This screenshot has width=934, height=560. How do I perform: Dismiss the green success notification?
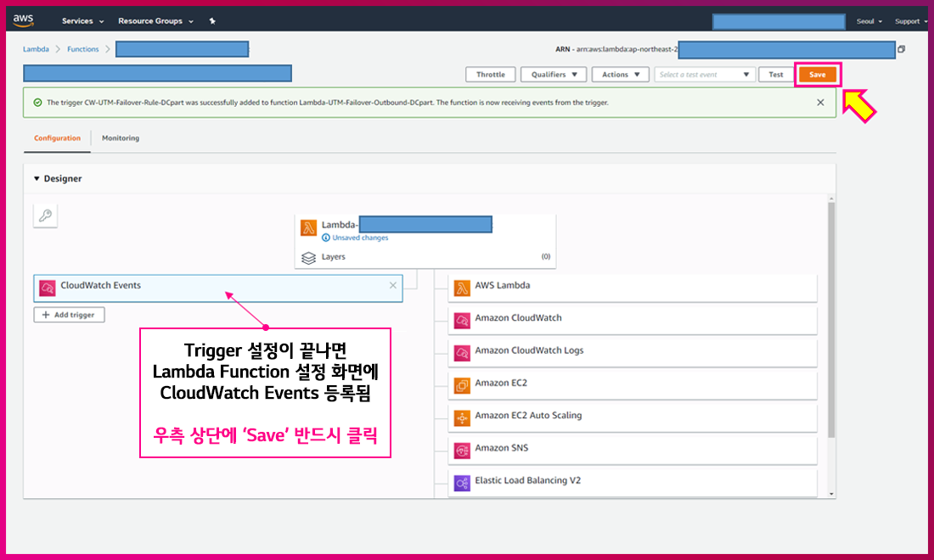[x=820, y=103]
